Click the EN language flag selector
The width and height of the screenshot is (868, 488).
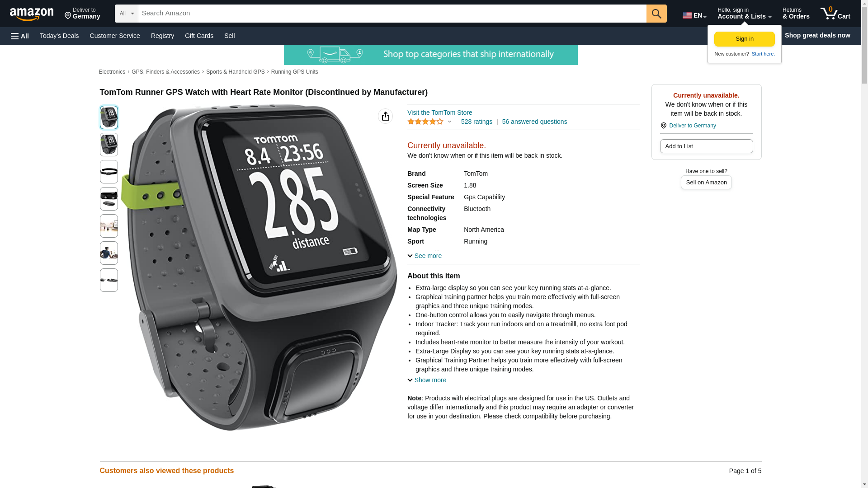click(x=694, y=15)
